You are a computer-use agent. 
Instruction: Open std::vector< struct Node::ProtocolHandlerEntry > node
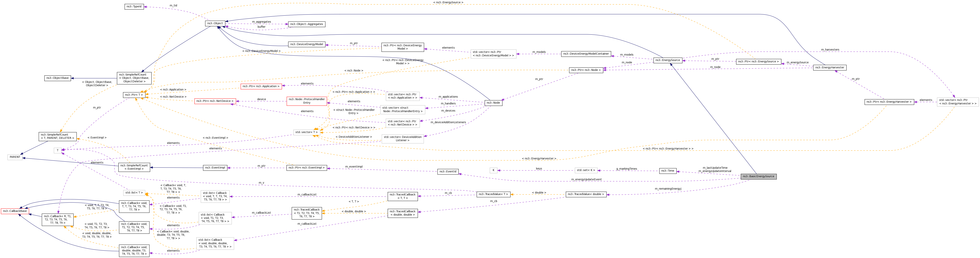tap(403, 110)
